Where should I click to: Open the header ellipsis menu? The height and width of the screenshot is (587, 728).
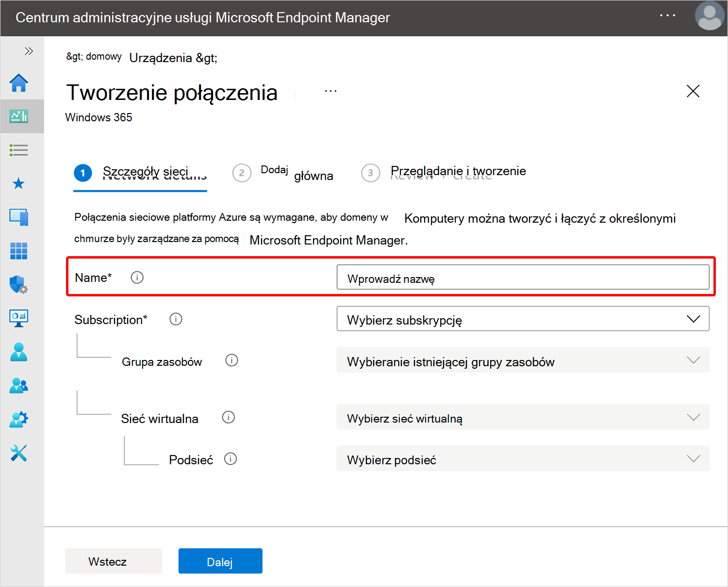tap(667, 16)
